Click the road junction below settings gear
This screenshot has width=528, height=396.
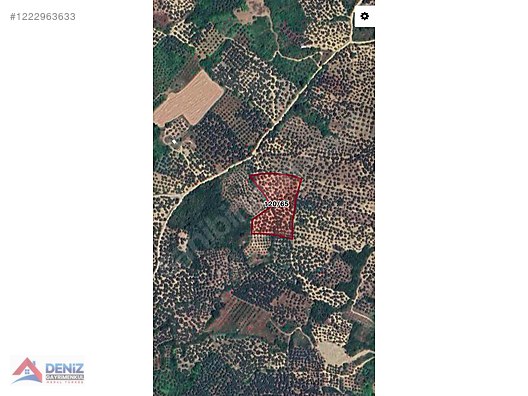coord(351,42)
